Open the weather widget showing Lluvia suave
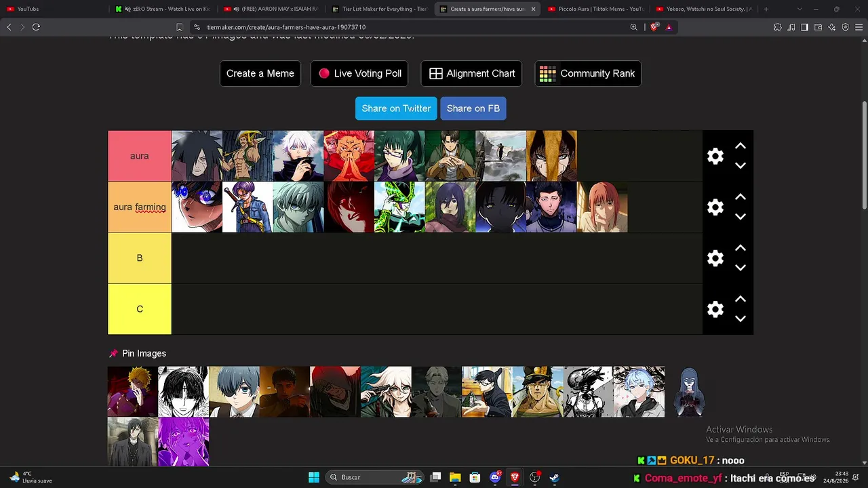This screenshot has height=488, width=868. (x=31, y=477)
